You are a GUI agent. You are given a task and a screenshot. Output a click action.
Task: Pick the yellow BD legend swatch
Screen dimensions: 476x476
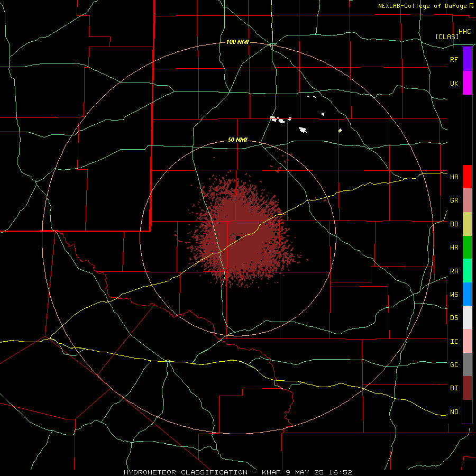[x=467, y=224]
